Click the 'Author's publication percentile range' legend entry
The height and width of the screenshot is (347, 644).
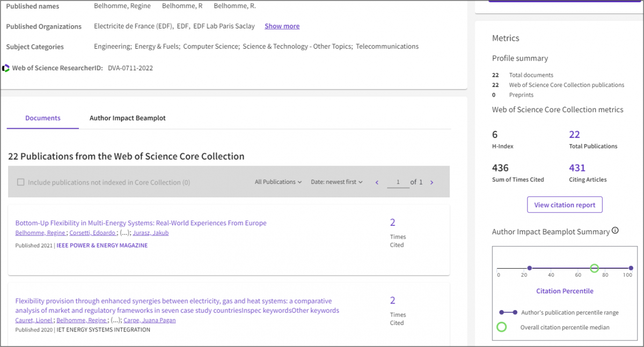pyautogui.click(x=559, y=313)
